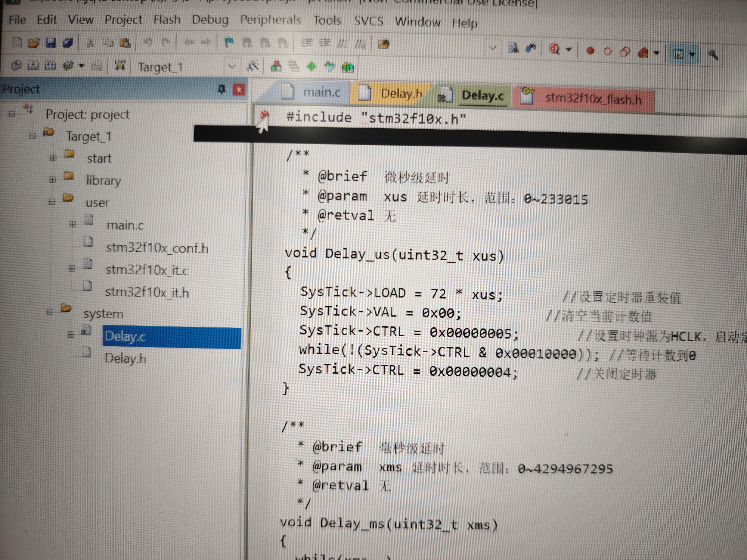Screen dimensions: 747x560
Task: Expand the library folder
Action: point(52,180)
